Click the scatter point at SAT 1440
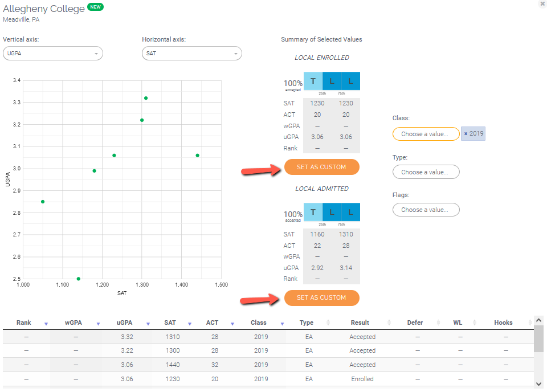This screenshot has width=547, height=392. click(197, 156)
